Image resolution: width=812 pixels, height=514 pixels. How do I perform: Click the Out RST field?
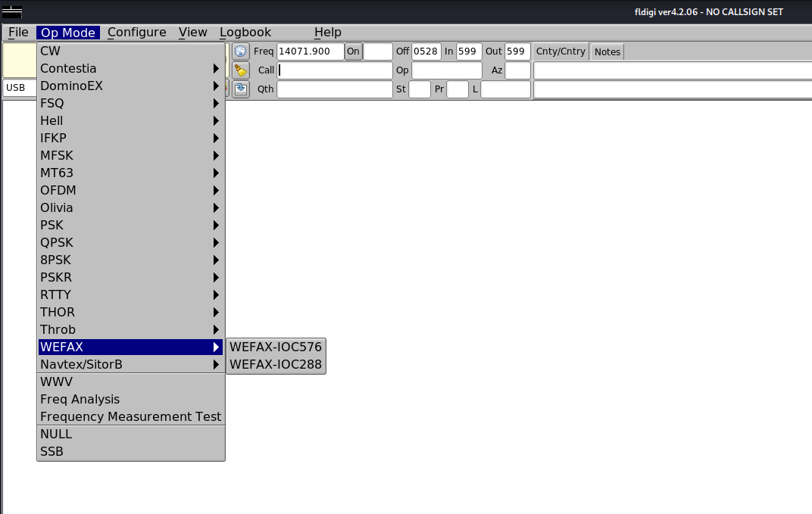[517, 51]
